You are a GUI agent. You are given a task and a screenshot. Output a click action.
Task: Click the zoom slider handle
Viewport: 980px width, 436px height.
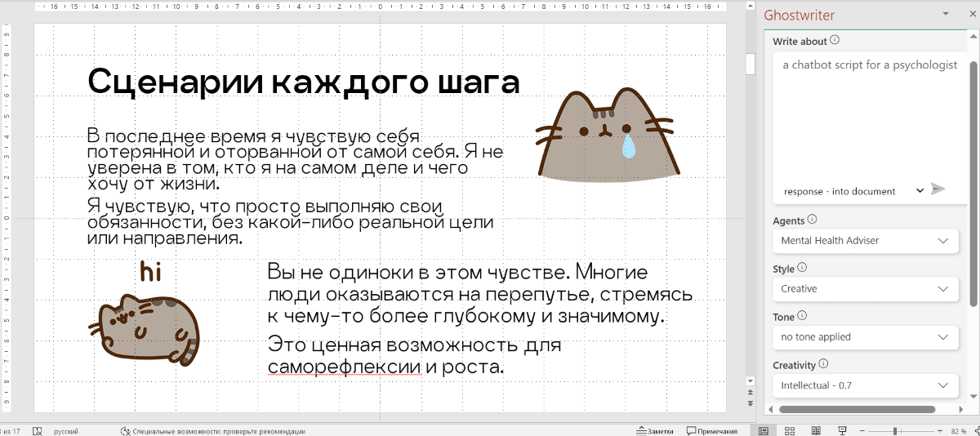895,430
